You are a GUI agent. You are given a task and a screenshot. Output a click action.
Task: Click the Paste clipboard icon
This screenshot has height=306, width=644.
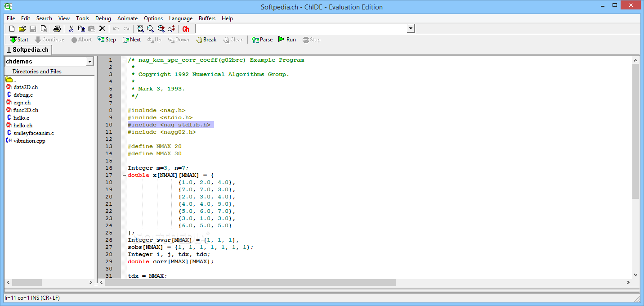pos(92,29)
